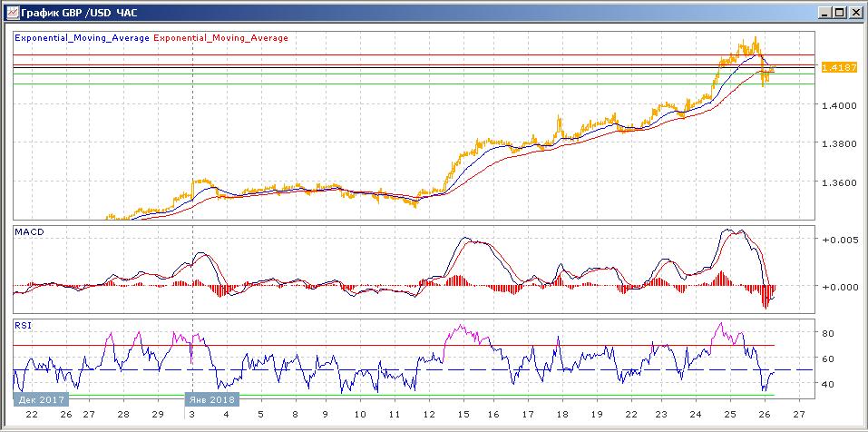Click the График GBP/USD ЧАС window title
The image size is (868, 432).
pos(79,13)
